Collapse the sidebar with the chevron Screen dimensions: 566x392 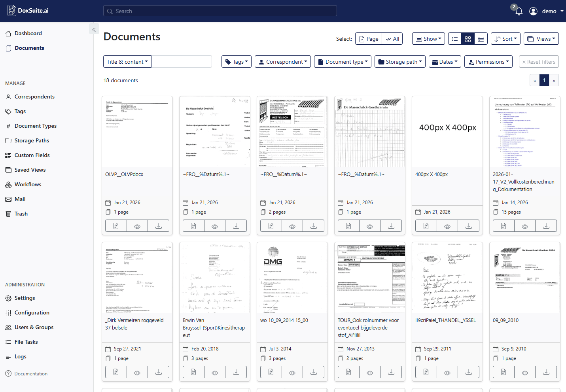click(94, 30)
